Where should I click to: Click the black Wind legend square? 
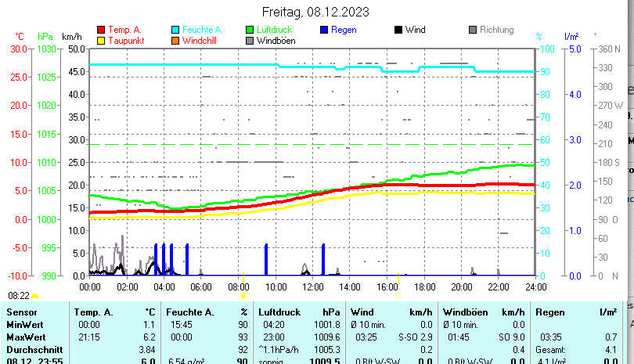(x=398, y=30)
